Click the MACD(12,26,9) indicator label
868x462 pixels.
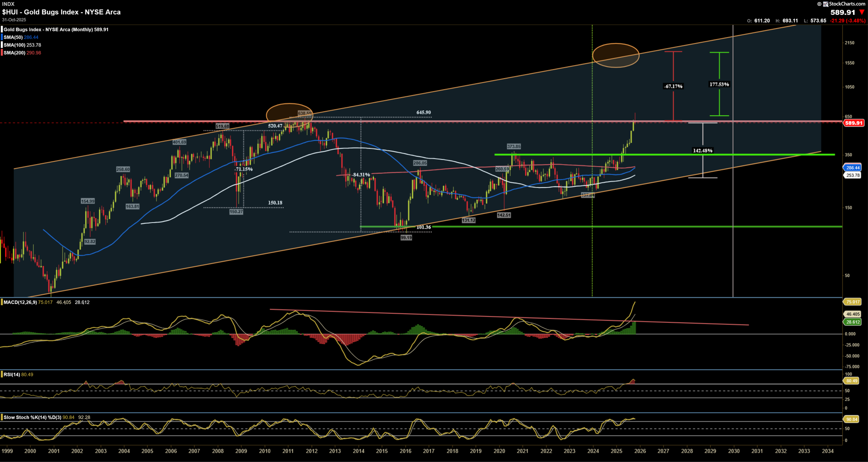[20, 302]
